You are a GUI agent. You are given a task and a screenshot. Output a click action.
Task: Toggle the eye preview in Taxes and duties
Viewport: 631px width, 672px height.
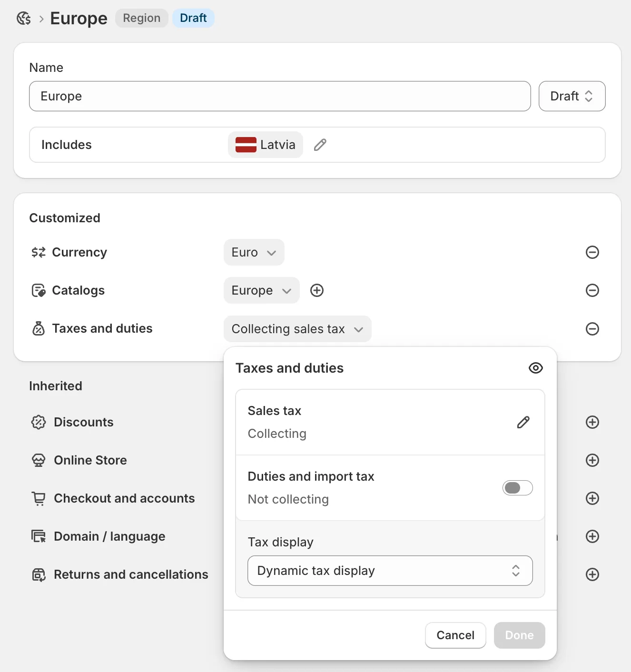coord(536,368)
